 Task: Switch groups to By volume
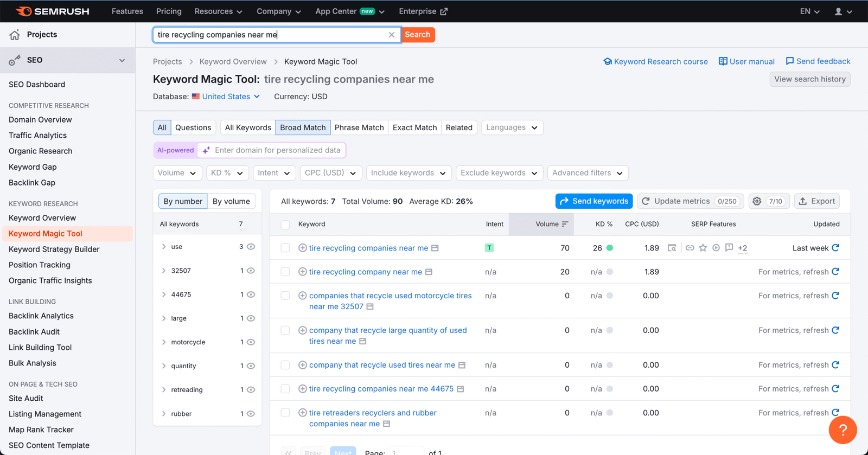coord(231,201)
